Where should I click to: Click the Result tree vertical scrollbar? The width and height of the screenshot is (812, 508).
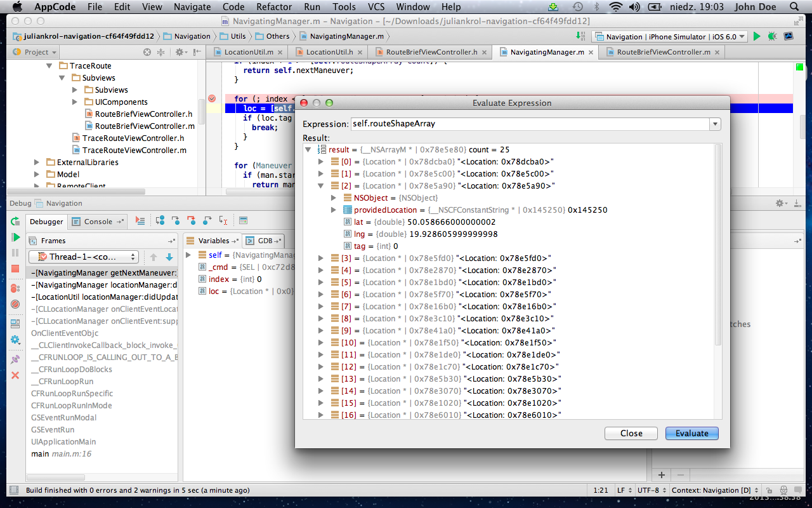(718, 244)
